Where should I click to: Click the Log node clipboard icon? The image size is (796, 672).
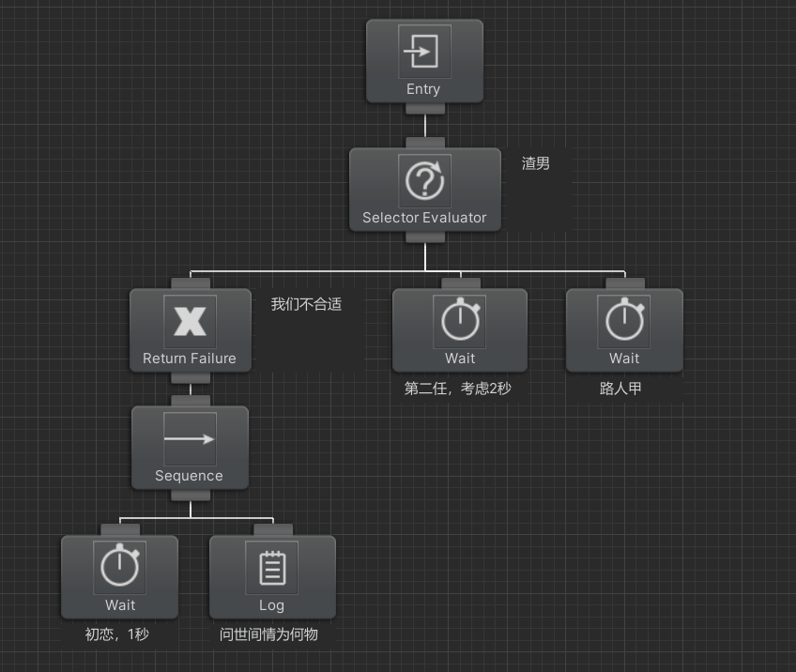click(272, 568)
